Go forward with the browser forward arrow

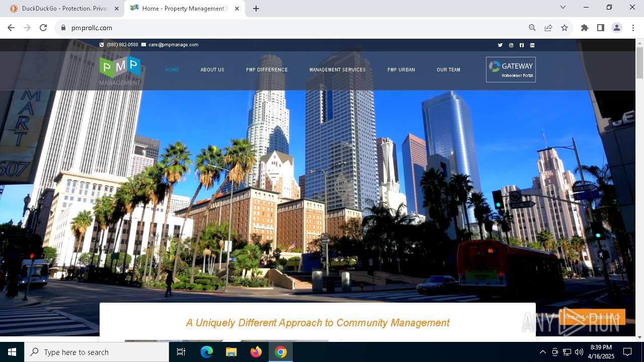27,28
